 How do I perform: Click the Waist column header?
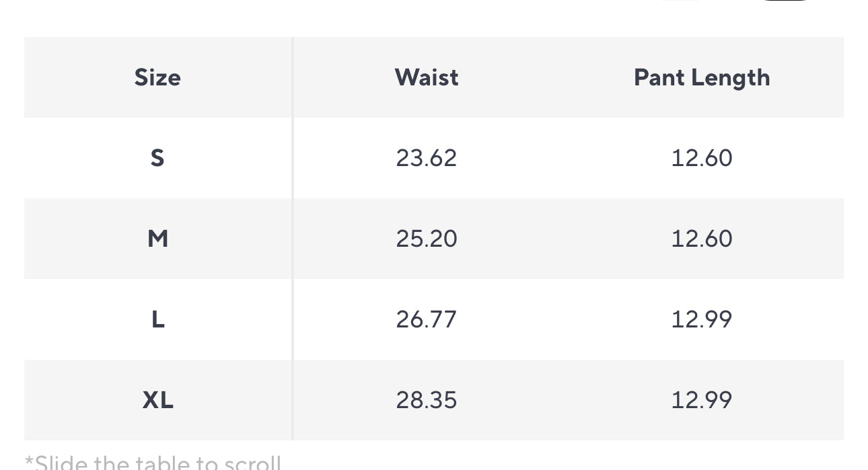click(x=427, y=77)
